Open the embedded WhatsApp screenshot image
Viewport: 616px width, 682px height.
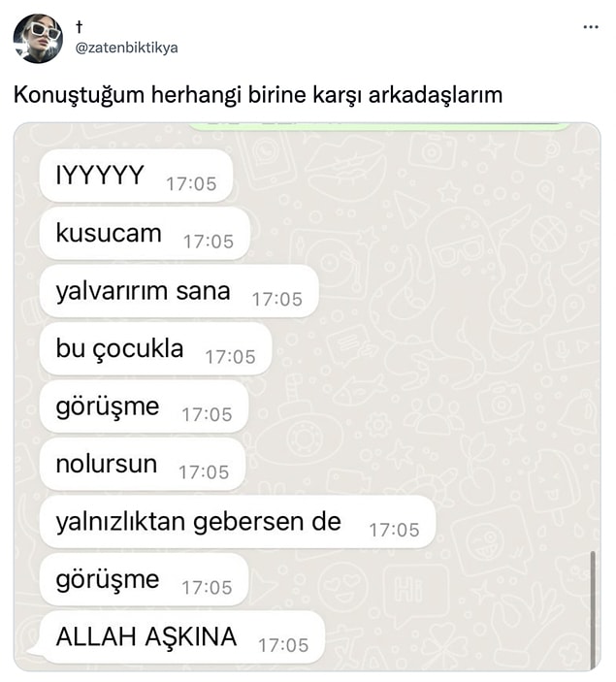click(308, 397)
